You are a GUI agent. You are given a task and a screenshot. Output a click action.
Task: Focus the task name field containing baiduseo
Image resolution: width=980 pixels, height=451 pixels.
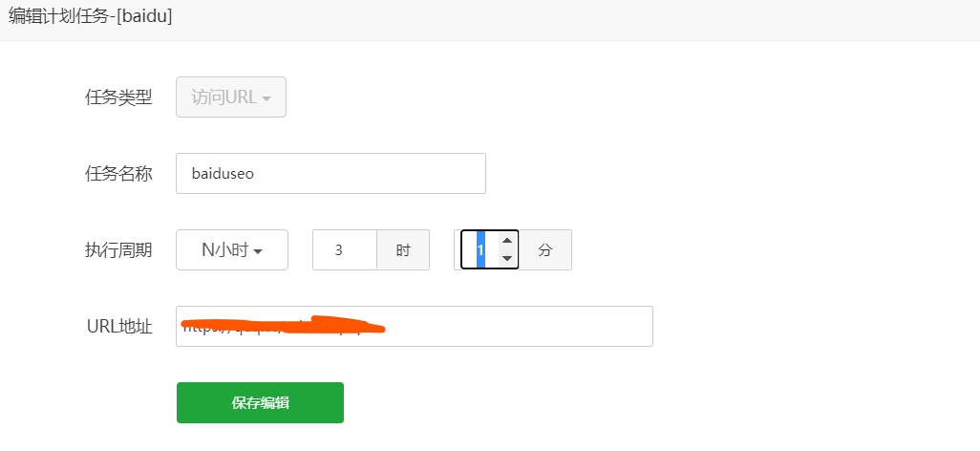coord(330,174)
